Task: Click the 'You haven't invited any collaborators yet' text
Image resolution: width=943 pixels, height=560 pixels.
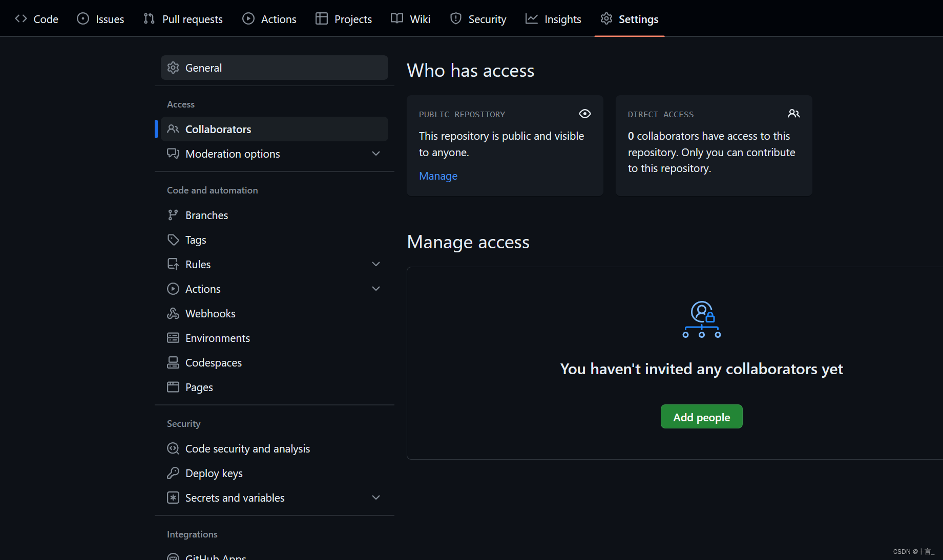Action: point(702,369)
